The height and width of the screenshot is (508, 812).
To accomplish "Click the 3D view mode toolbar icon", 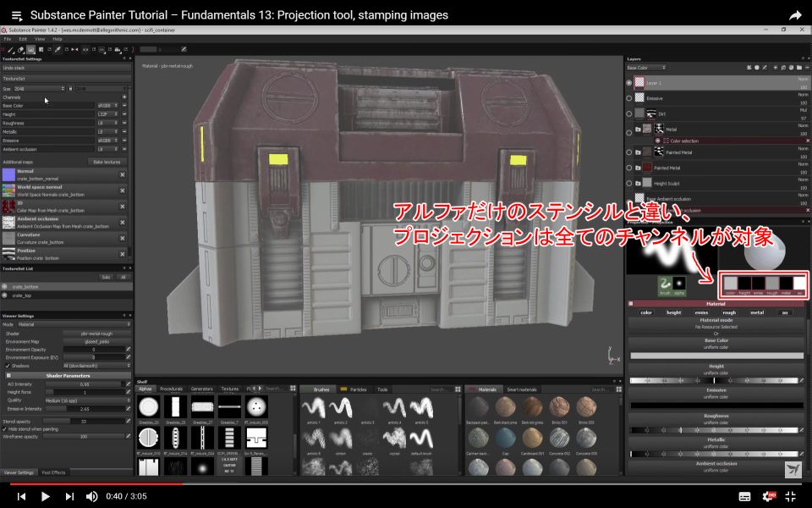I will [101, 49].
